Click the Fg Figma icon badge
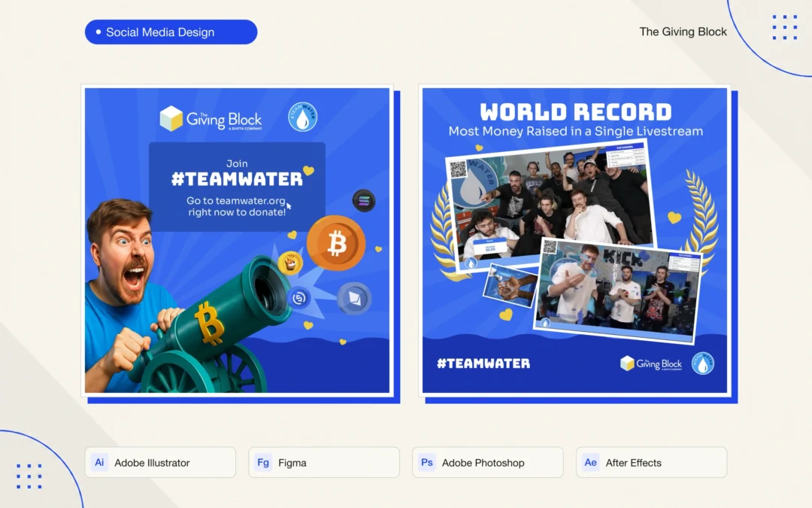The image size is (812, 508). [x=263, y=462]
